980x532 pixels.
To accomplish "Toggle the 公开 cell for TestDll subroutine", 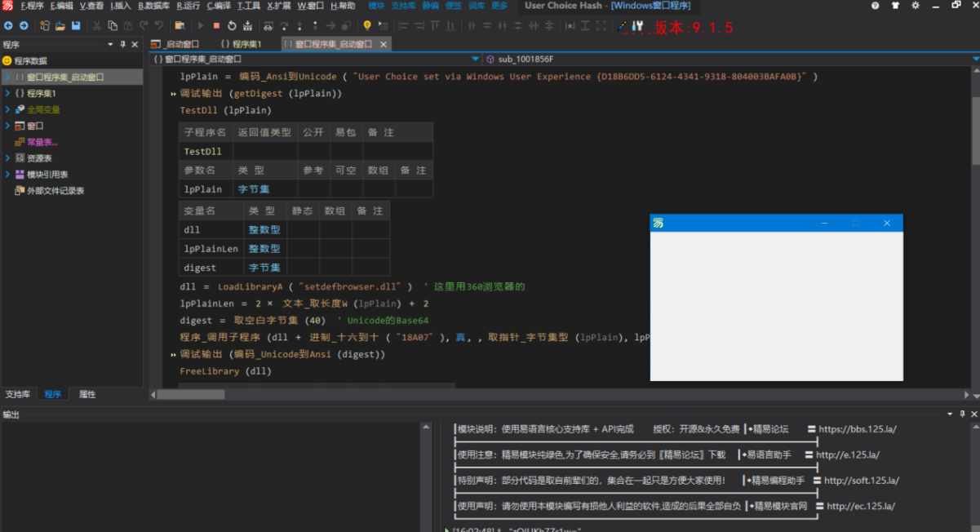I will 313,151.
